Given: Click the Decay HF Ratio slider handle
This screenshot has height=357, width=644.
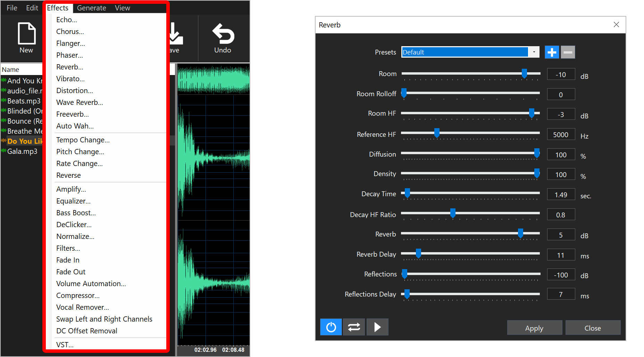Looking at the screenshot, I should pyautogui.click(x=453, y=213).
